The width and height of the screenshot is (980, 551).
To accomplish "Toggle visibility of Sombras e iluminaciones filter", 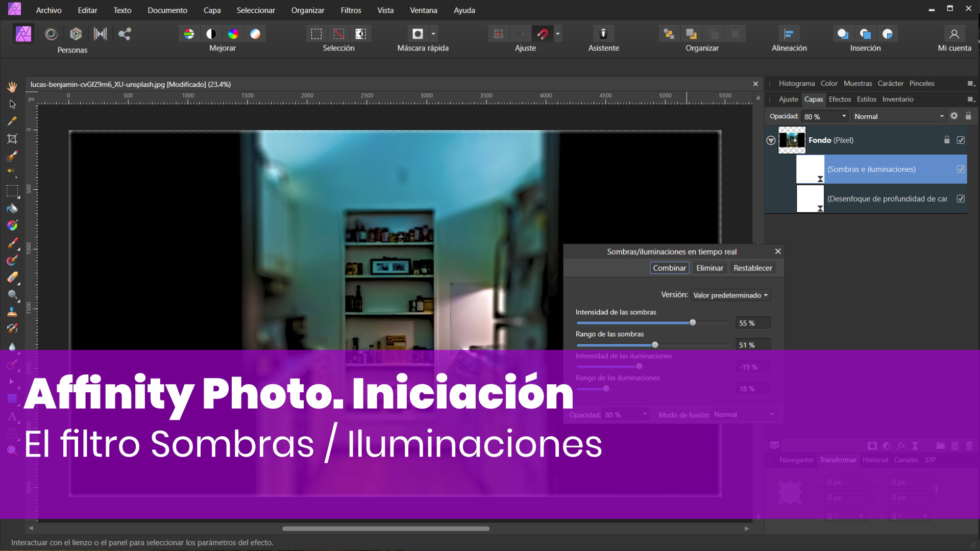I will pos(961,169).
